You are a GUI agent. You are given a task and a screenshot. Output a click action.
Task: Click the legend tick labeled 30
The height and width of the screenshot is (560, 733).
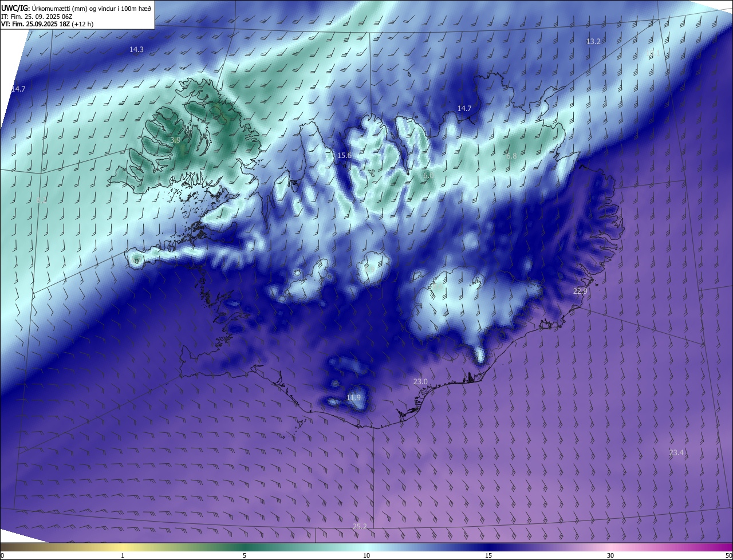click(x=610, y=555)
